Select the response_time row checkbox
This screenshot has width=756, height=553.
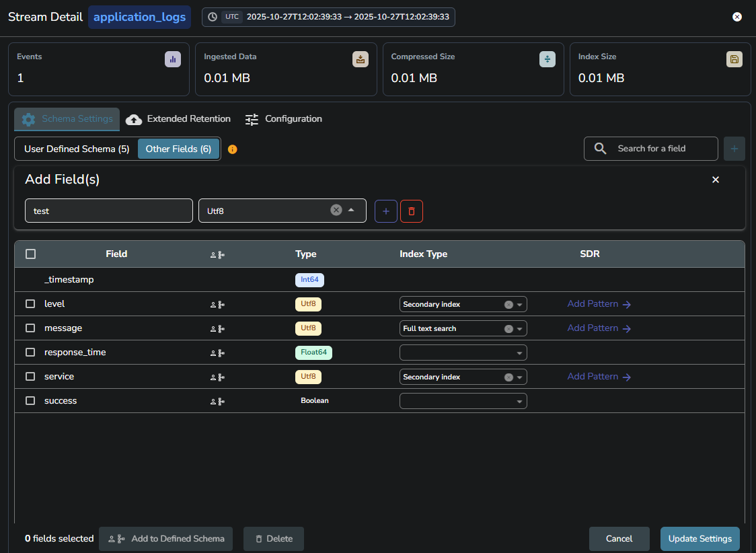pos(30,353)
